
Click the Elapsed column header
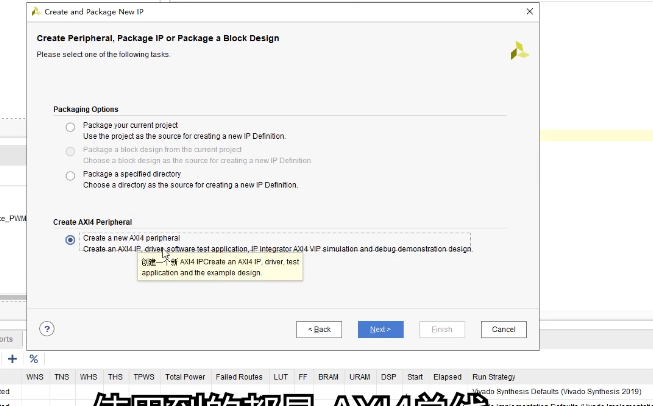pyautogui.click(x=448, y=377)
